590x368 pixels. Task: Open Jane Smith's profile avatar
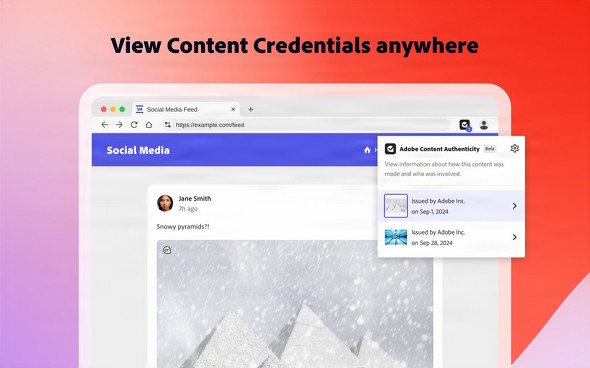(165, 203)
